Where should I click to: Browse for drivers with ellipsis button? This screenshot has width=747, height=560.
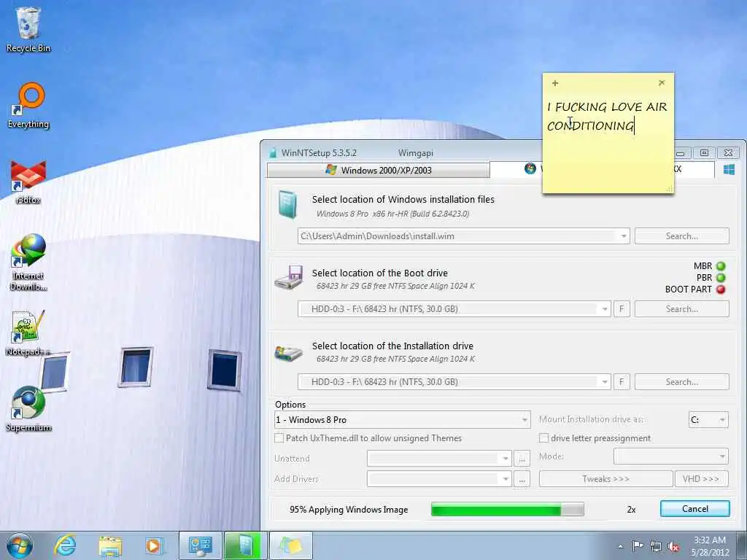click(x=522, y=479)
